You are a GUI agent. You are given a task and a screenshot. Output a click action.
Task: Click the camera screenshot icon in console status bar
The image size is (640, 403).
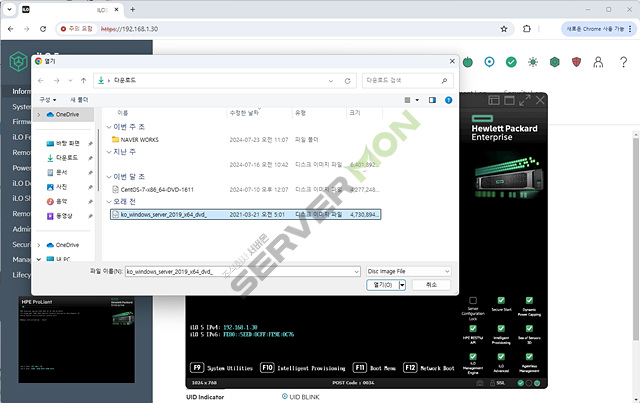pyautogui.click(x=480, y=383)
